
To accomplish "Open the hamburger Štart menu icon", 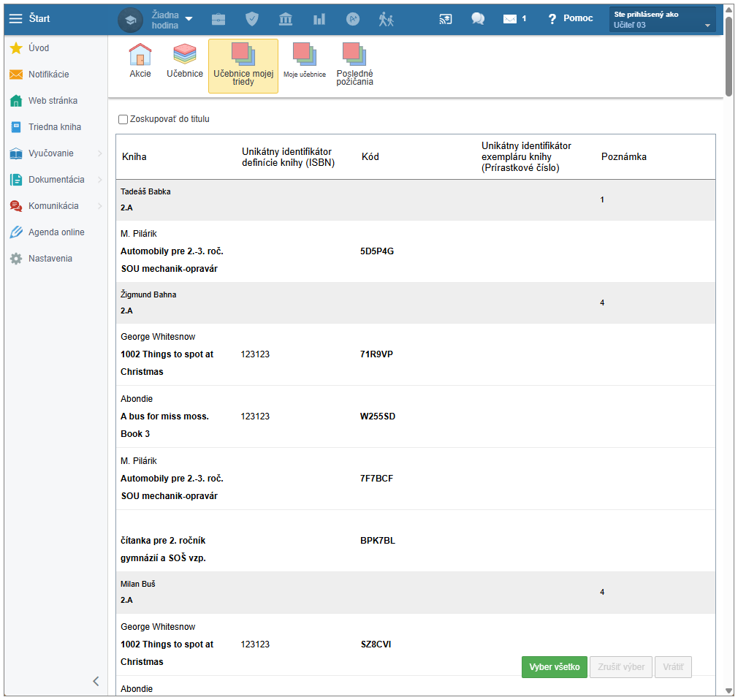I will tap(15, 18).
